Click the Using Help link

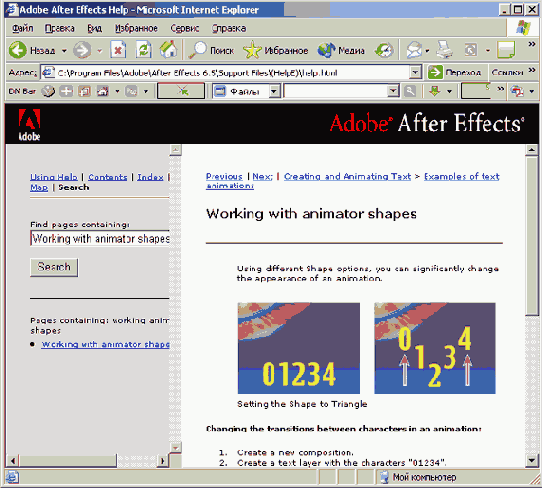54,177
